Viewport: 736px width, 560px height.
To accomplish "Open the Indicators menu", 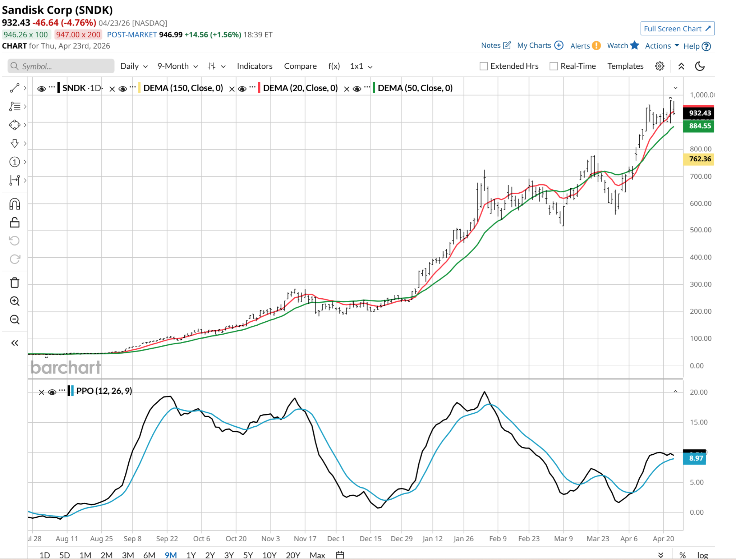I will pyautogui.click(x=254, y=66).
